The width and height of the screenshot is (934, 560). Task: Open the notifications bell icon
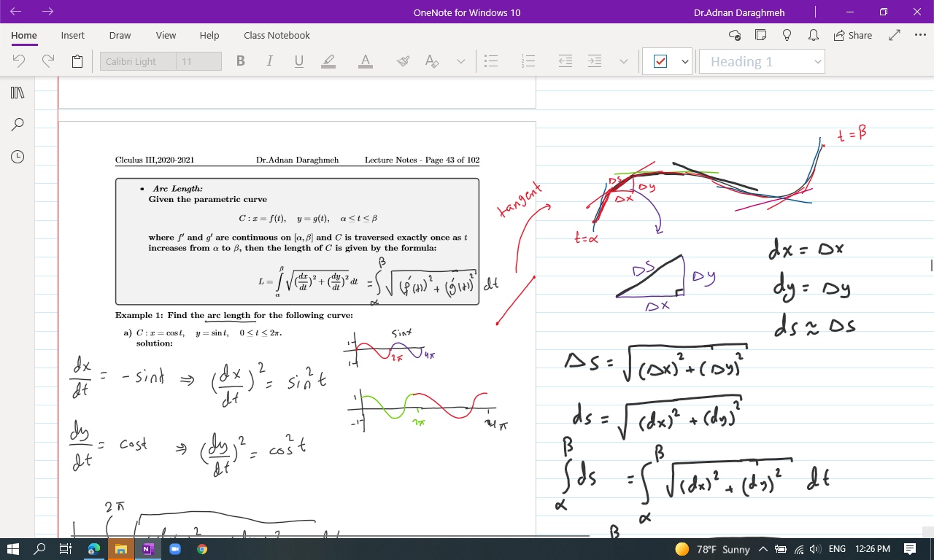coord(813,35)
